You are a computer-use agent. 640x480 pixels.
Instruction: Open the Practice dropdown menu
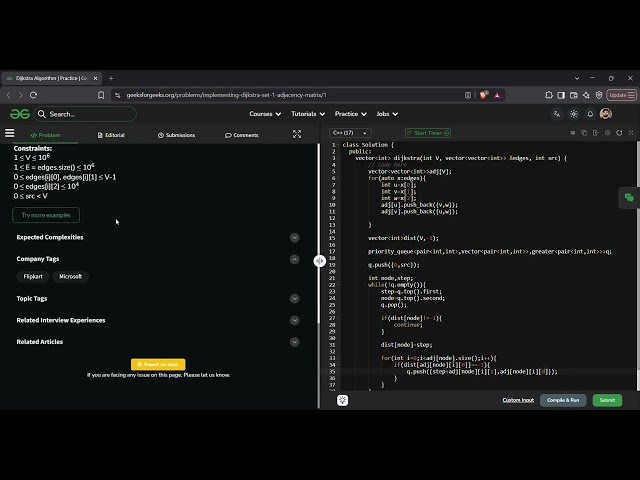pyautogui.click(x=351, y=114)
